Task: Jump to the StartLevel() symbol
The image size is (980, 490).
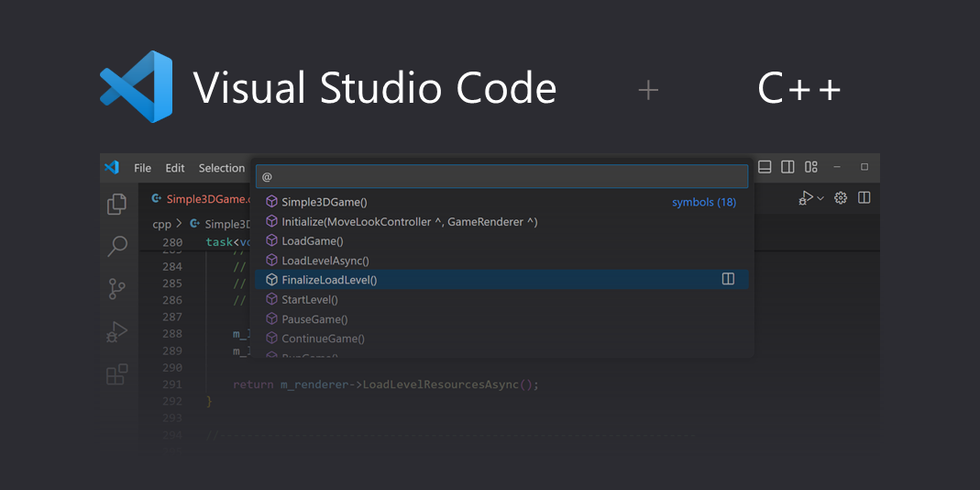Action: [310, 299]
